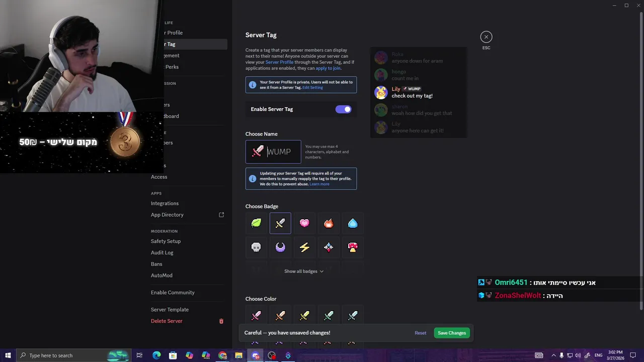Viewport: 644px width, 362px height.
Task: Select the yellow sword color
Action: 304,316
